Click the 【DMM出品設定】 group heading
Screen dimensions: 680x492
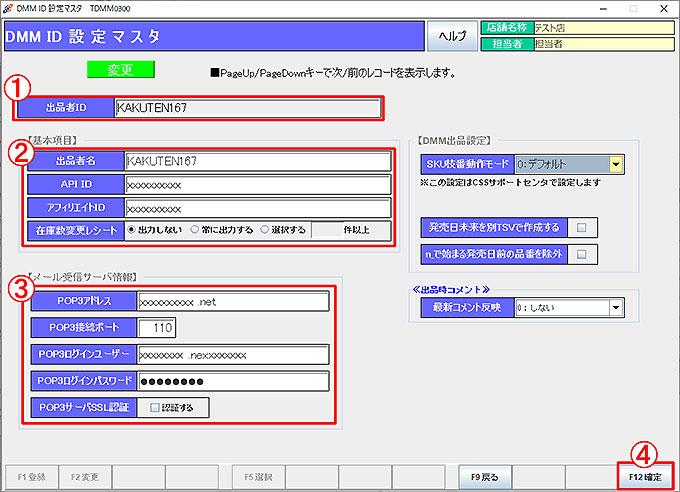(x=454, y=140)
